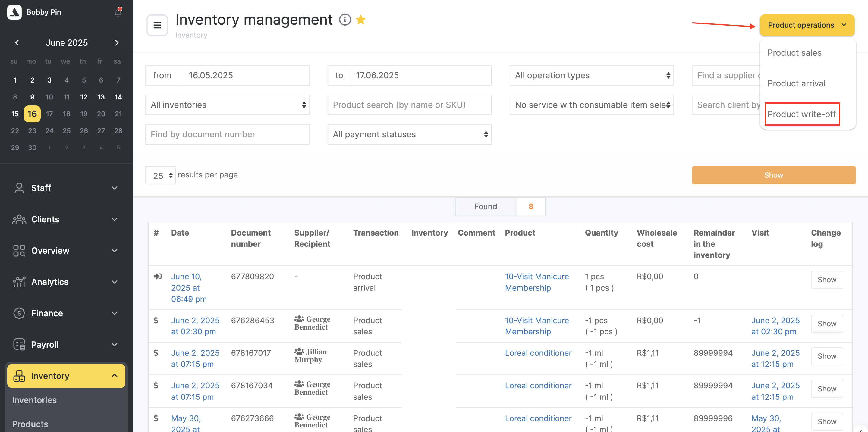Go to previous month in calendar

[x=17, y=43]
